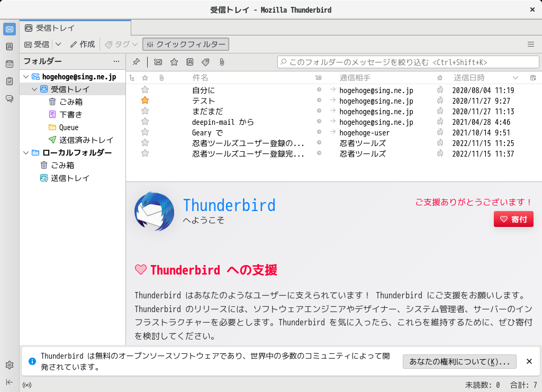Click the online status indicator icon
Screen dimensions: 542x392
pos(27,385)
